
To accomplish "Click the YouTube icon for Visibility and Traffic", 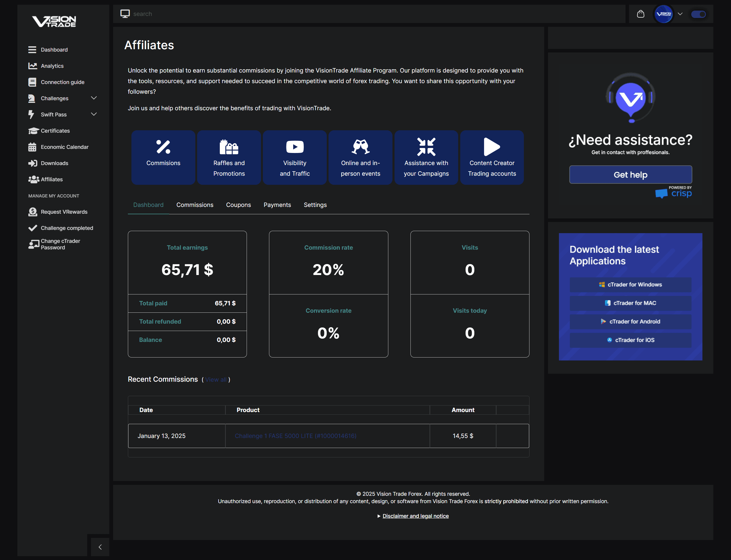I will tap(295, 147).
